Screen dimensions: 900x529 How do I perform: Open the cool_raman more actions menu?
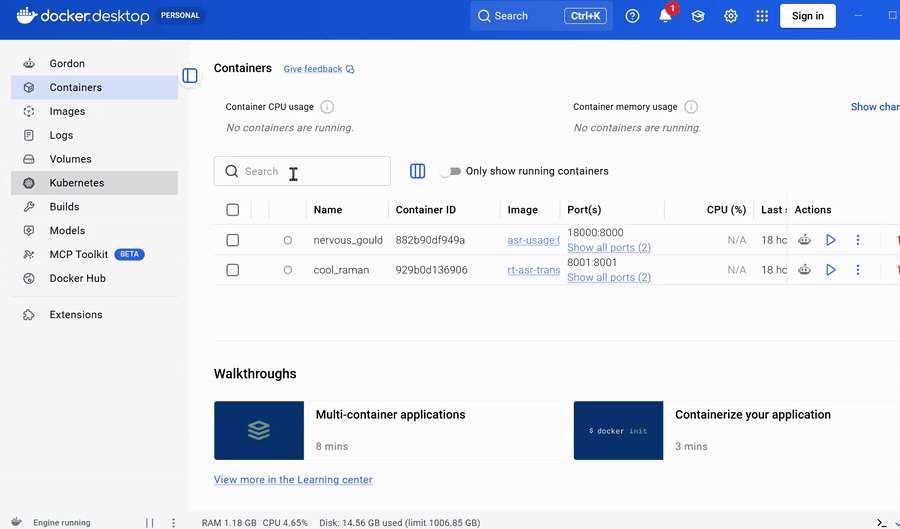pos(858,270)
